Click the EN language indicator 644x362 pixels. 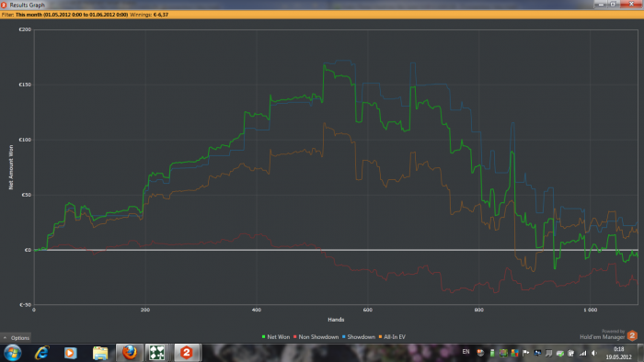pos(466,352)
